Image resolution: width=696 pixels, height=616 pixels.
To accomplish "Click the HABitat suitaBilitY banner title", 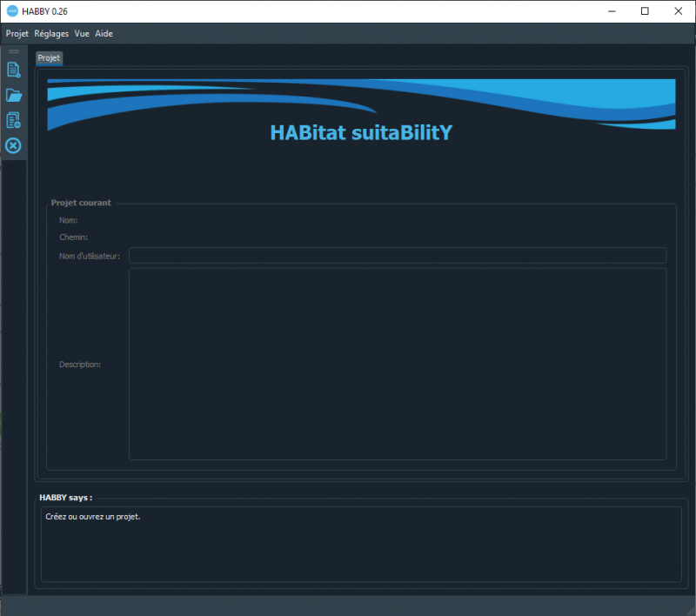I will (x=361, y=133).
